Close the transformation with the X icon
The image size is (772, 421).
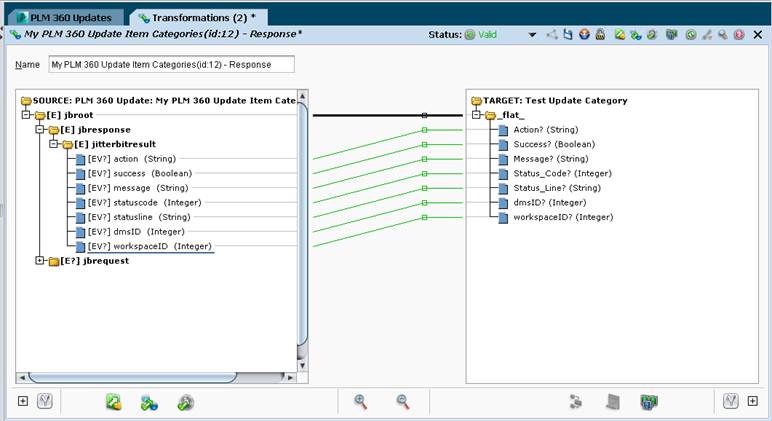tap(758, 34)
